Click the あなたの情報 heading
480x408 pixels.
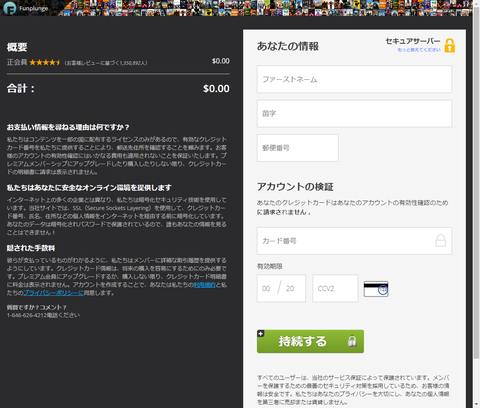point(288,46)
